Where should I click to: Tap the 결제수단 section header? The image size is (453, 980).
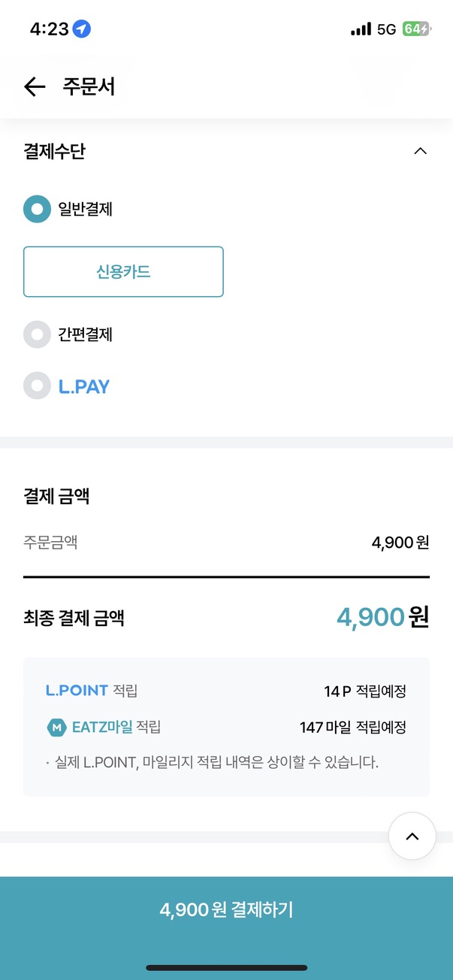(54, 151)
